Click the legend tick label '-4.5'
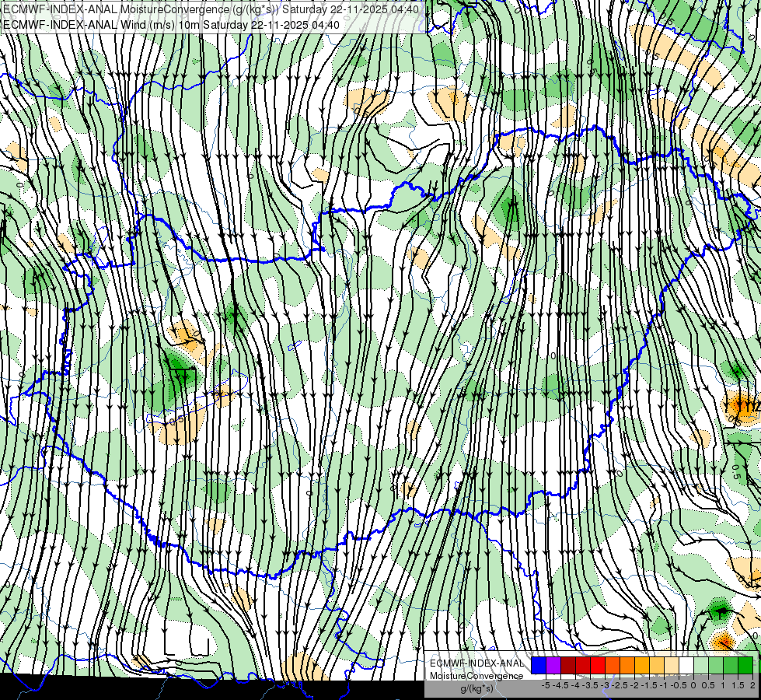This screenshot has height=700, width=761. coord(560,685)
